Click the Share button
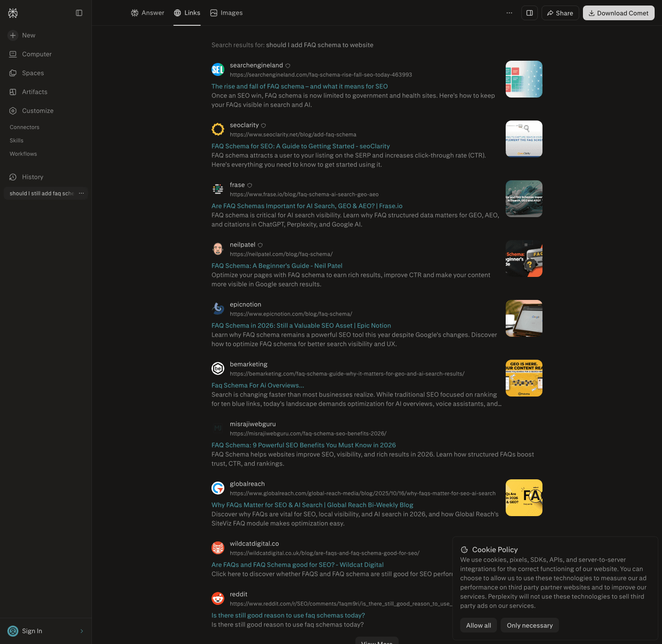662x644 pixels. click(560, 13)
